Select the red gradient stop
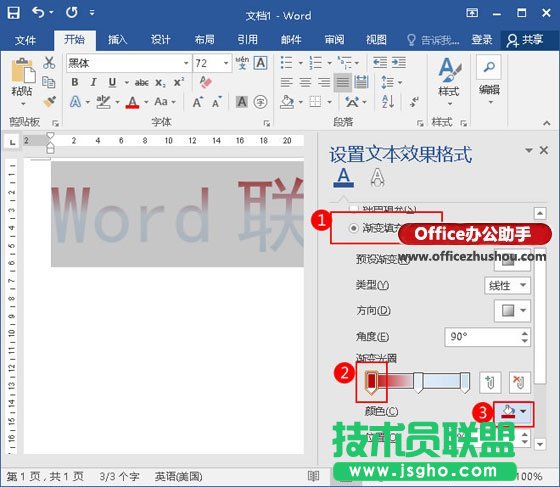Screen dimensions: 560x487 click(371, 382)
